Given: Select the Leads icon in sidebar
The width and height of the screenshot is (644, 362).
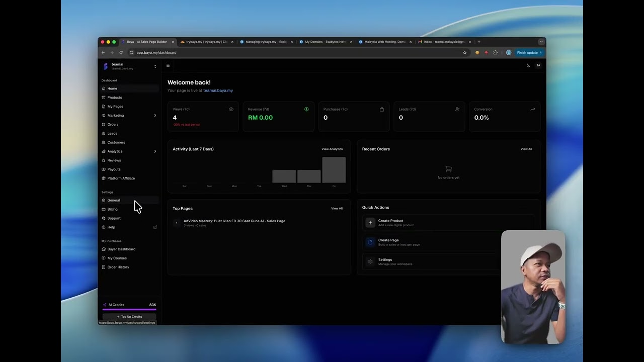Looking at the screenshot, I should click(x=104, y=133).
